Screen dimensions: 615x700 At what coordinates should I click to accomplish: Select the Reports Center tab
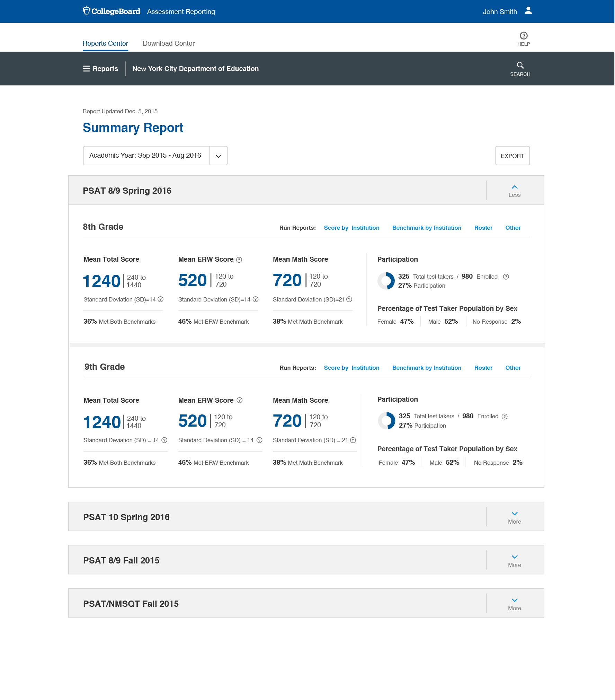[x=105, y=43]
